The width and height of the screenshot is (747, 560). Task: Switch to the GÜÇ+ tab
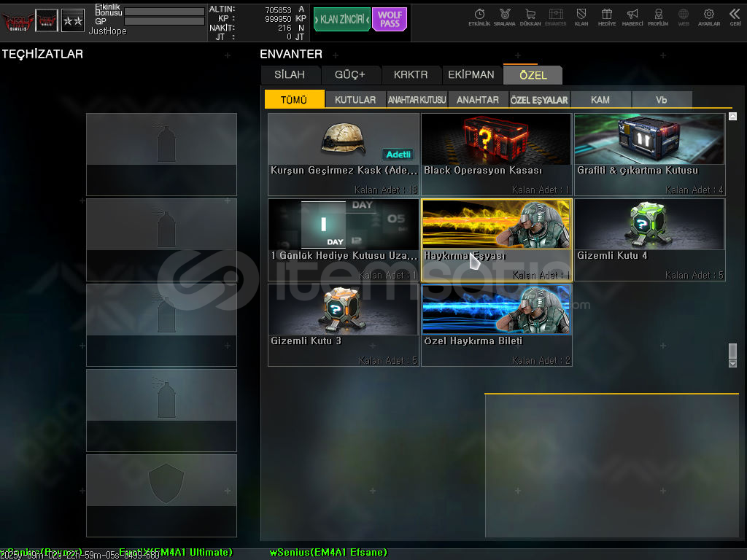pos(350,75)
